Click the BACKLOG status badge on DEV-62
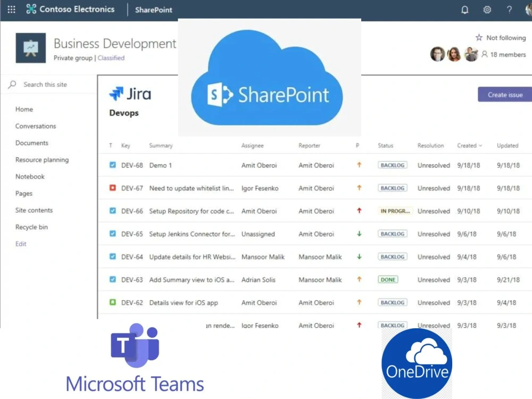The width and height of the screenshot is (532, 399). [x=393, y=302]
